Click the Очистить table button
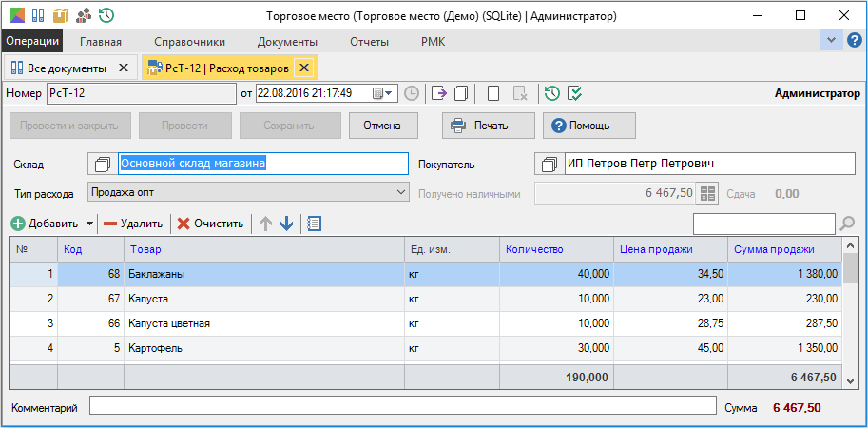The height and width of the screenshot is (428, 868). tap(210, 224)
